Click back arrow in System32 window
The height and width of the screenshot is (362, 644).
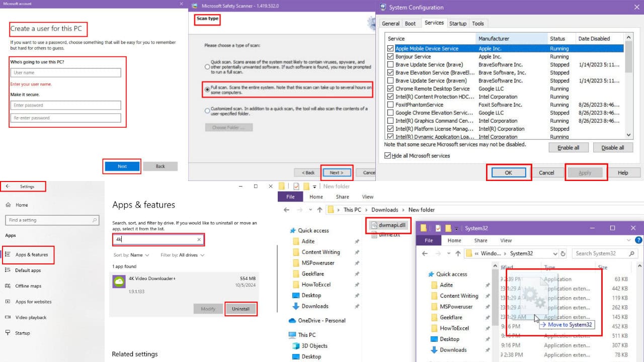(x=425, y=253)
